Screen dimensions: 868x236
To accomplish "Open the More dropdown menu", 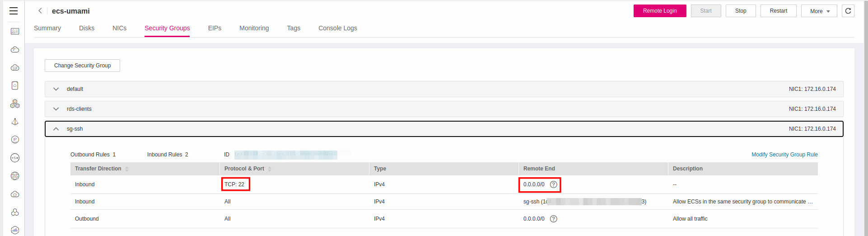I will [819, 11].
